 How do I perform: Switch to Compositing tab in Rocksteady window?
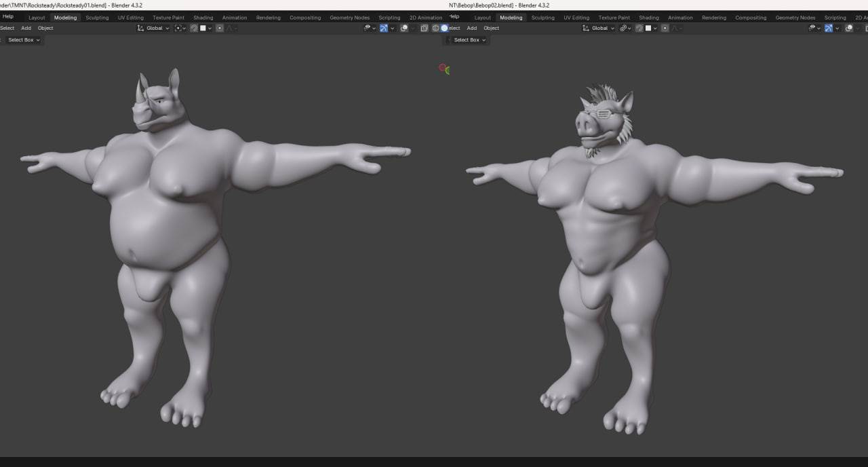pyautogui.click(x=305, y=18)
